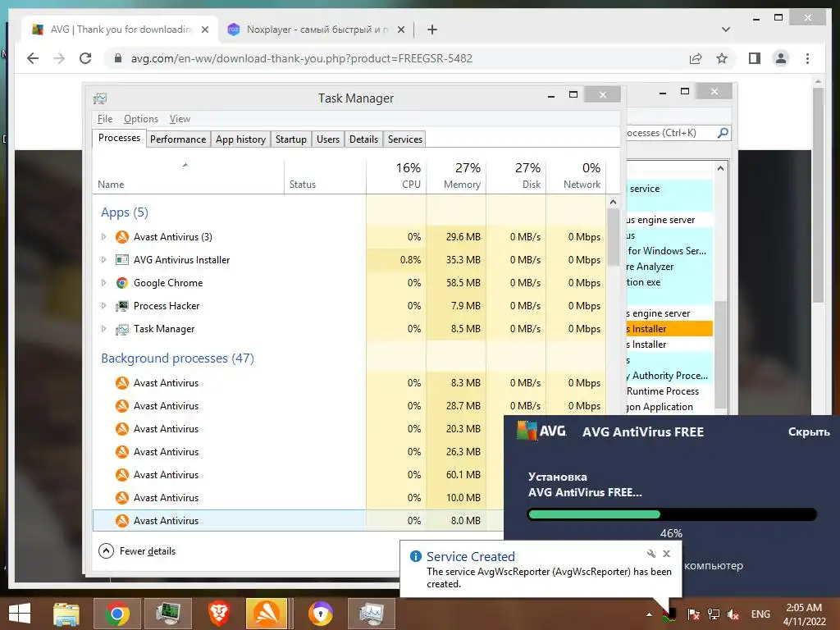Viewport: 840px width, 630px height.
Task: Click the AVG install progress bar
Action: (x=672, y=515)
